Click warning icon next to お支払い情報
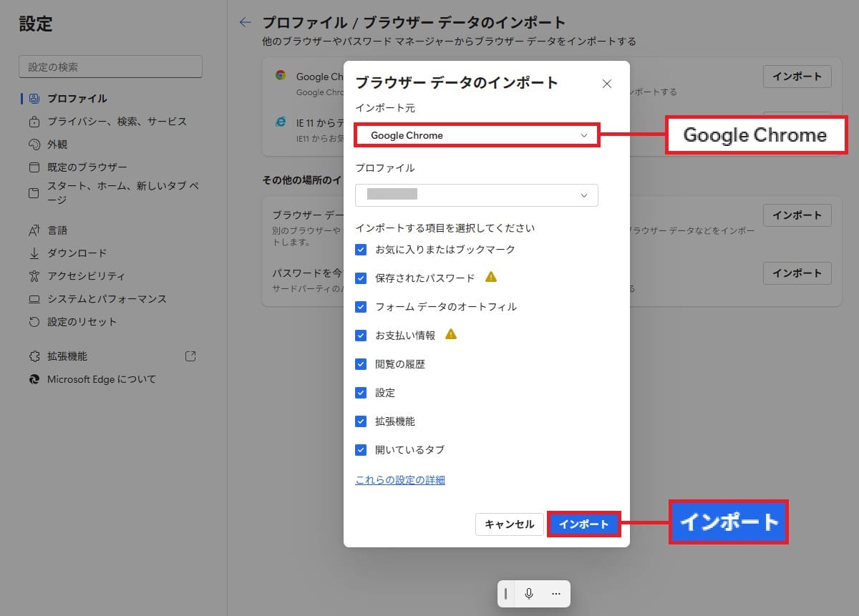This screenshot has width=859, height=616. pos(451,334)
